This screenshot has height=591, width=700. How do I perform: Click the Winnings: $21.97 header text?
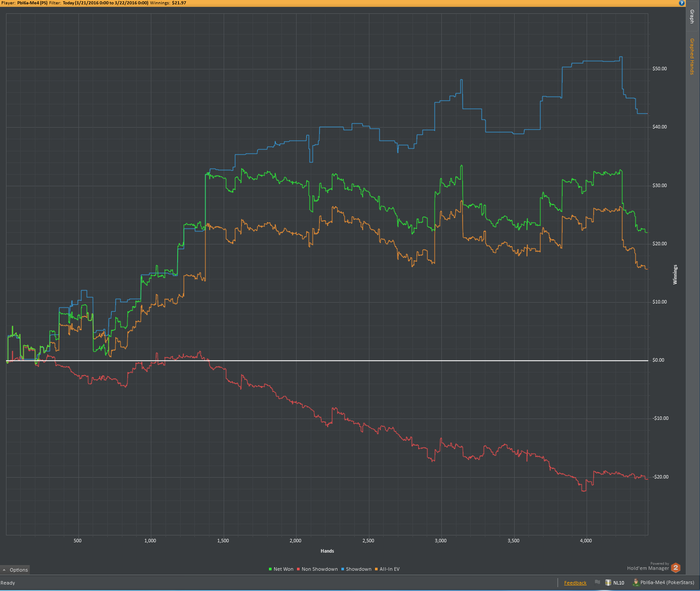click(x=168, y=3)
